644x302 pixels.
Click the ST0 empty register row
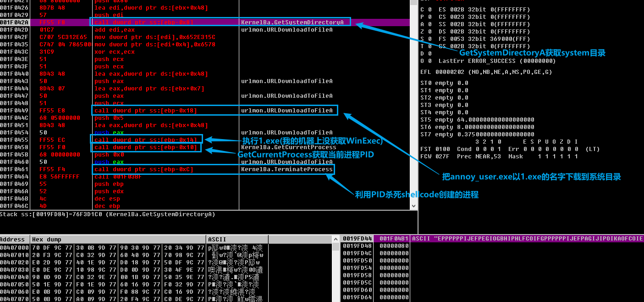click(440, 83)
